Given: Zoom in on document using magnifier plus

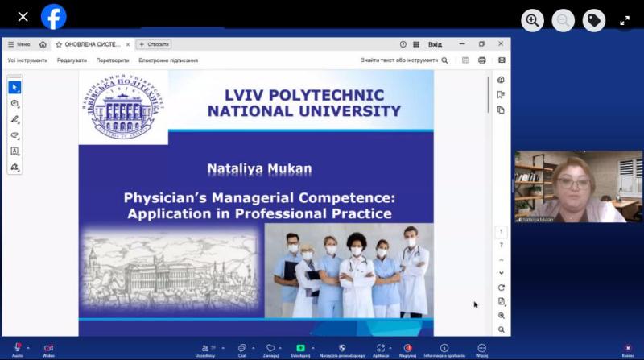Looking at the screenshot, I should [x=502, y=316].
